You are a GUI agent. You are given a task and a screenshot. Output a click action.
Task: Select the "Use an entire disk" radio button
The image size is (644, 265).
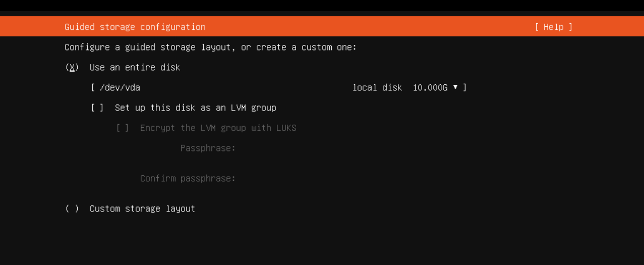pos(72,67)
